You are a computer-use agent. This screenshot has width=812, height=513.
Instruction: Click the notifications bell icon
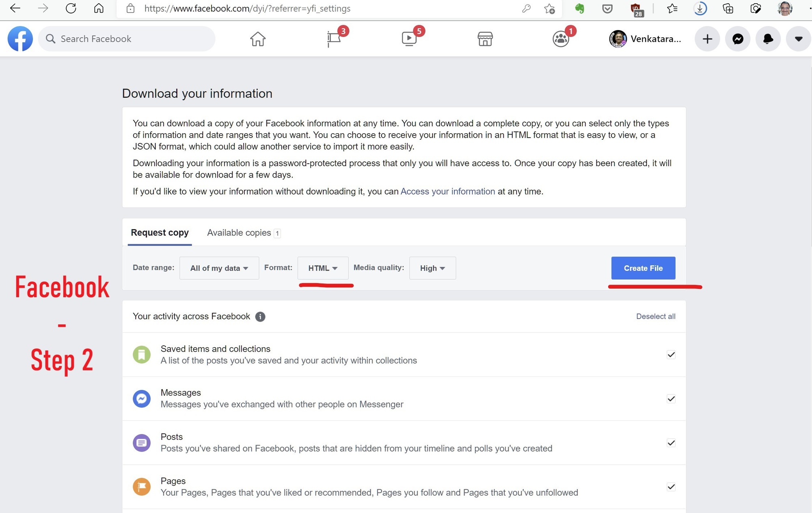pos(768,39)
